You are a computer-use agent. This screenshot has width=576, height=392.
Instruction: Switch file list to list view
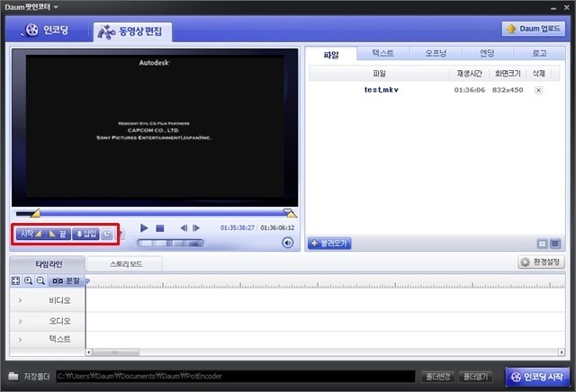pos(555,244)
